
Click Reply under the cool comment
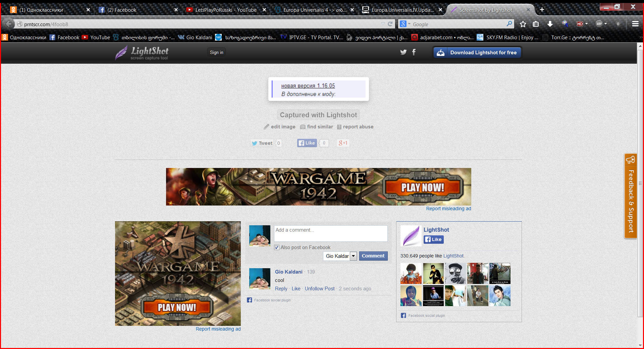(281, 289)
